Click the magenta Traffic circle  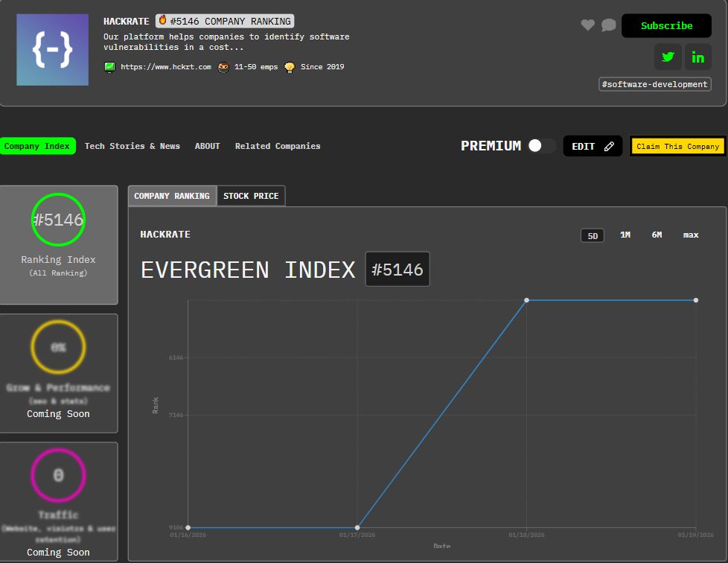(58, 475)
